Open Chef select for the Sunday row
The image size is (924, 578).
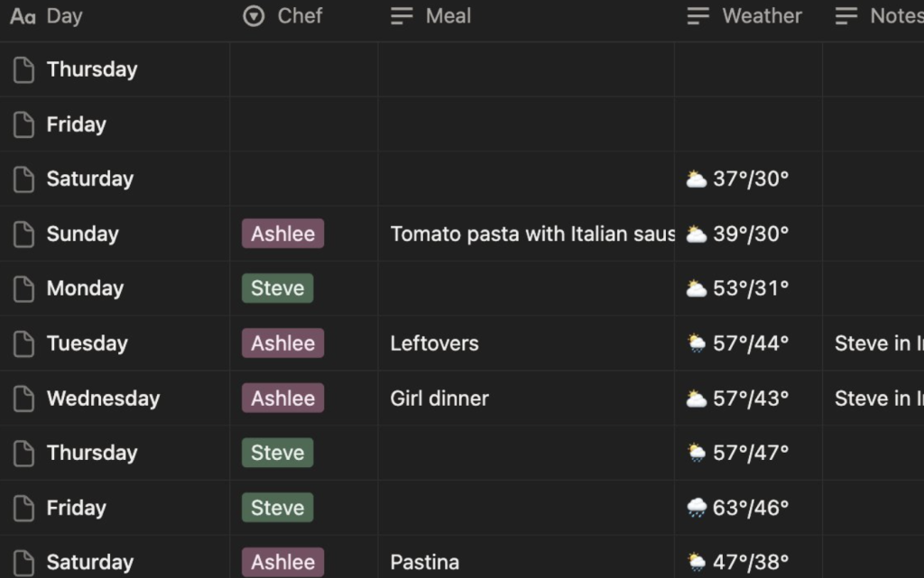[282, 234]
